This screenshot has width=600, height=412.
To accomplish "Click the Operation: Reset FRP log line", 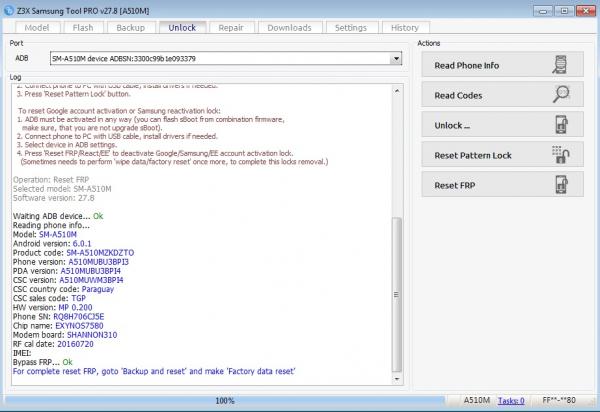I will point(51,180).
